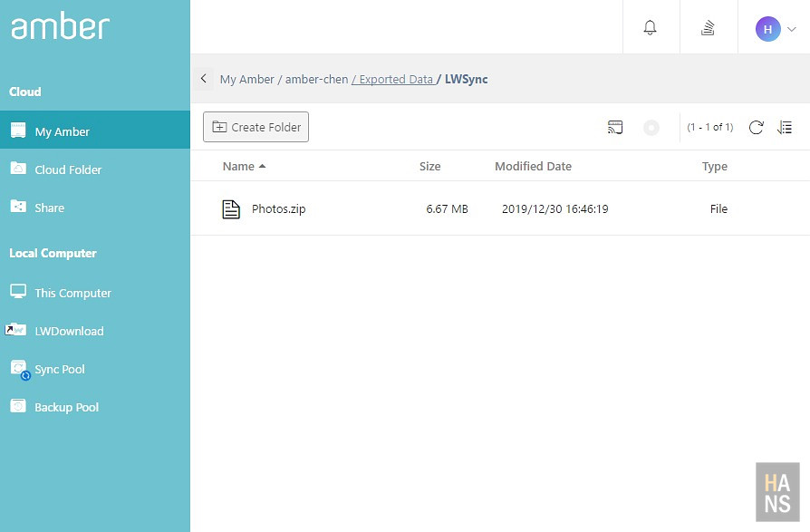Click the File type cell of Photos.zip
The height and width of the screenshot is (532, 810).
click(x=718, y=208)
